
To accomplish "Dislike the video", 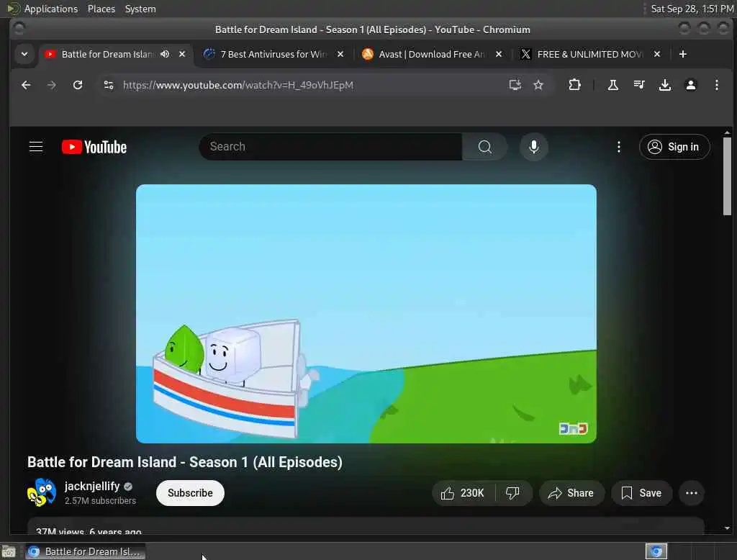I will pos(512,493).
